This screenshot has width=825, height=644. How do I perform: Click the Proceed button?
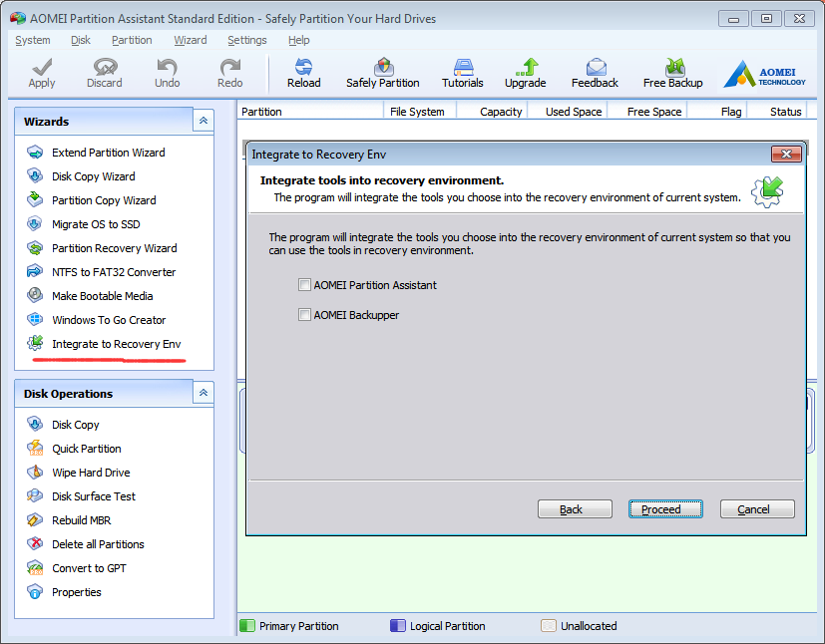[x=665, y=508]
